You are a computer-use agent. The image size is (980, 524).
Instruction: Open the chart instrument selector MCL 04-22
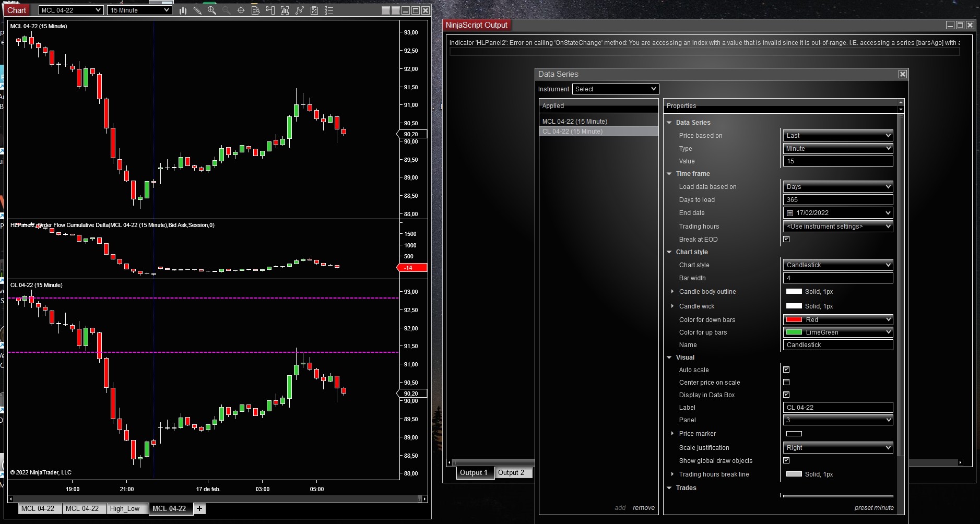pos(71,10)
